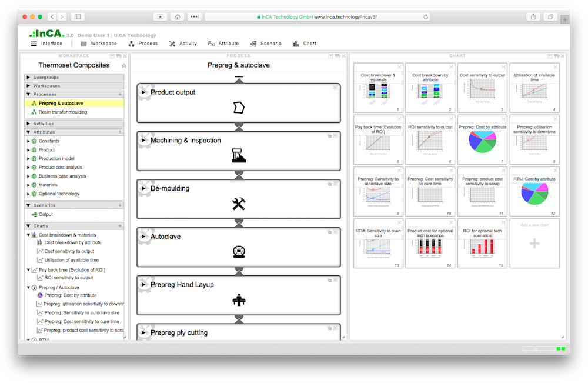Remove the Machining & inspection activity box
The width and height of the screenshot is (588, 383).
click(x=335, y=136)
